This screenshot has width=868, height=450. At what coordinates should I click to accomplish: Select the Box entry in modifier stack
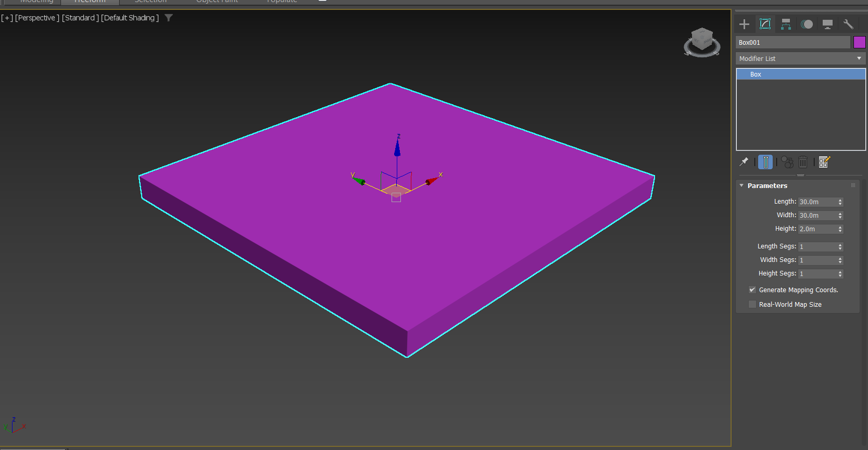click(x=801, y=74)
